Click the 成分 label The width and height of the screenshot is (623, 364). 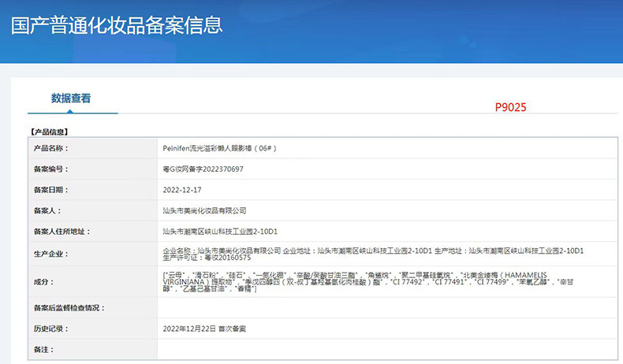(x=43, y=282)
